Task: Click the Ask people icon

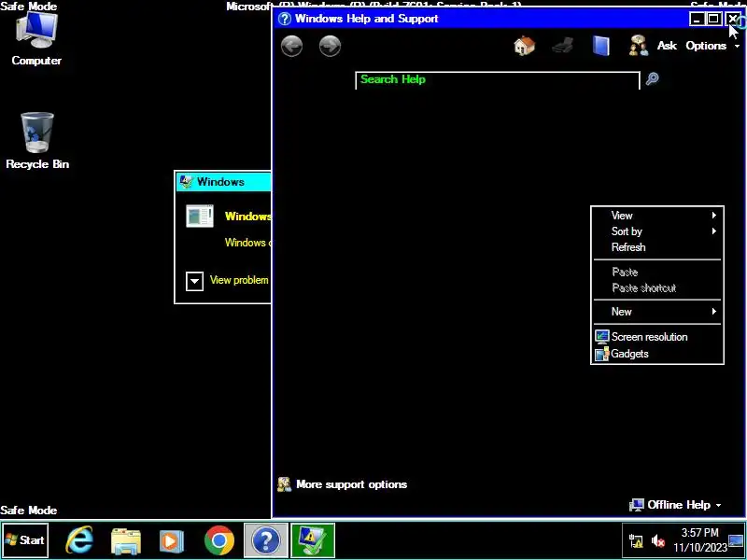Action: (639, 46)
